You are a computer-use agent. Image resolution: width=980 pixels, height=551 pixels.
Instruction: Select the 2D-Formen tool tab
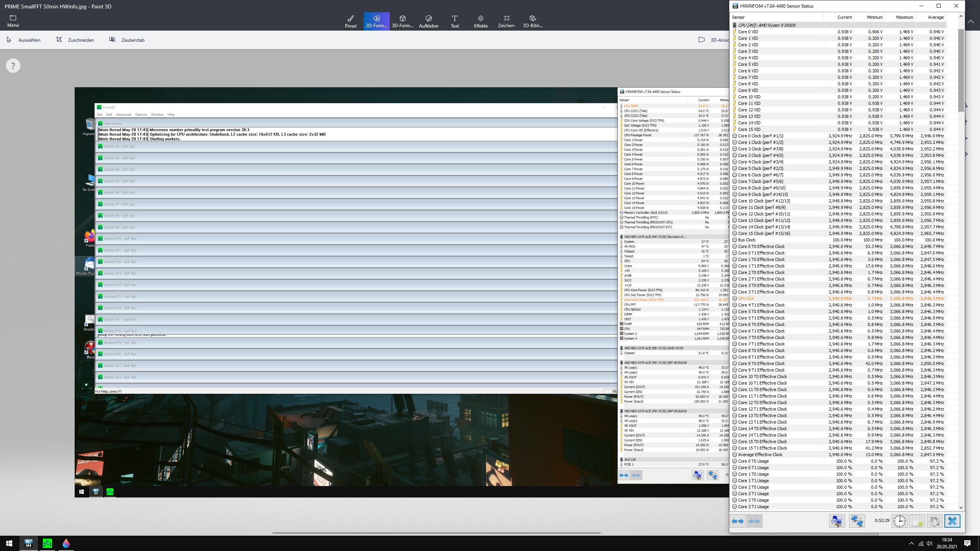pyautogui.click(x=377, y=21)
